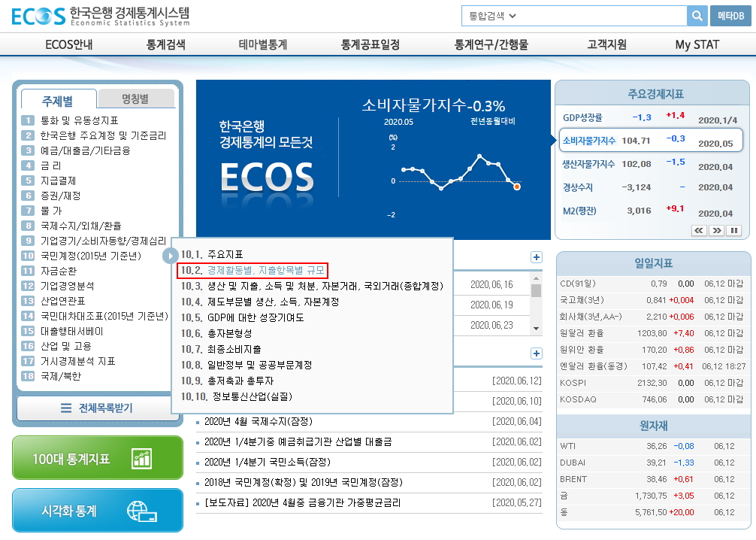Open My STAT menu
This screenshot has width=756, height=540.
[697, 45]
